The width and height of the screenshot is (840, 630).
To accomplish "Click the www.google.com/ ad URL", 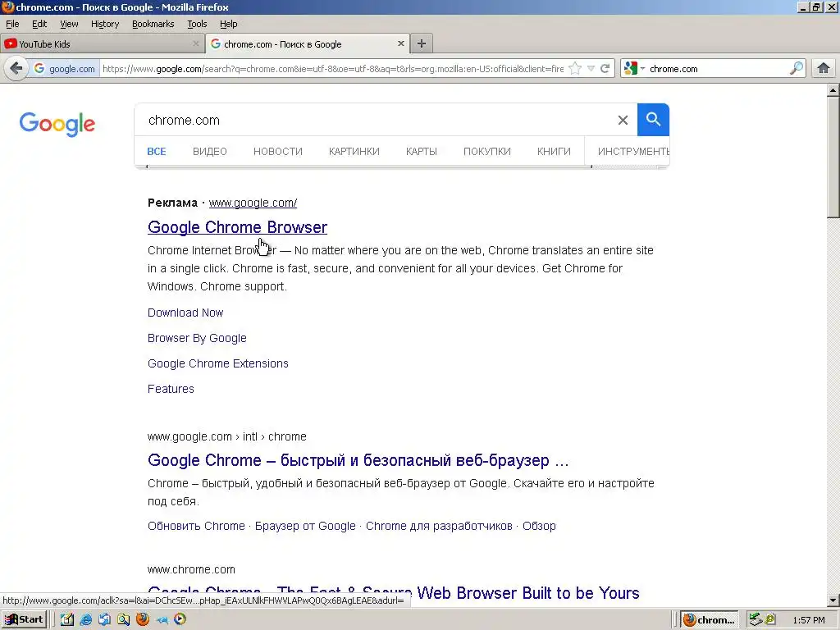I will point(253,203).
